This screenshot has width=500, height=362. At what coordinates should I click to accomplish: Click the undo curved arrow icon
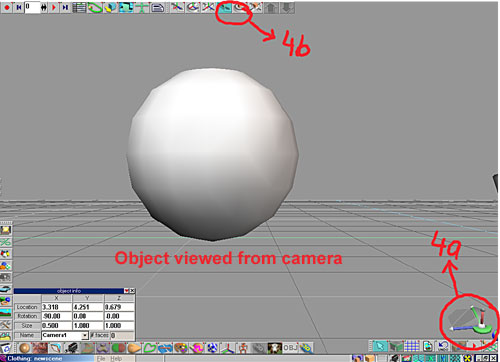pos(443,346)
